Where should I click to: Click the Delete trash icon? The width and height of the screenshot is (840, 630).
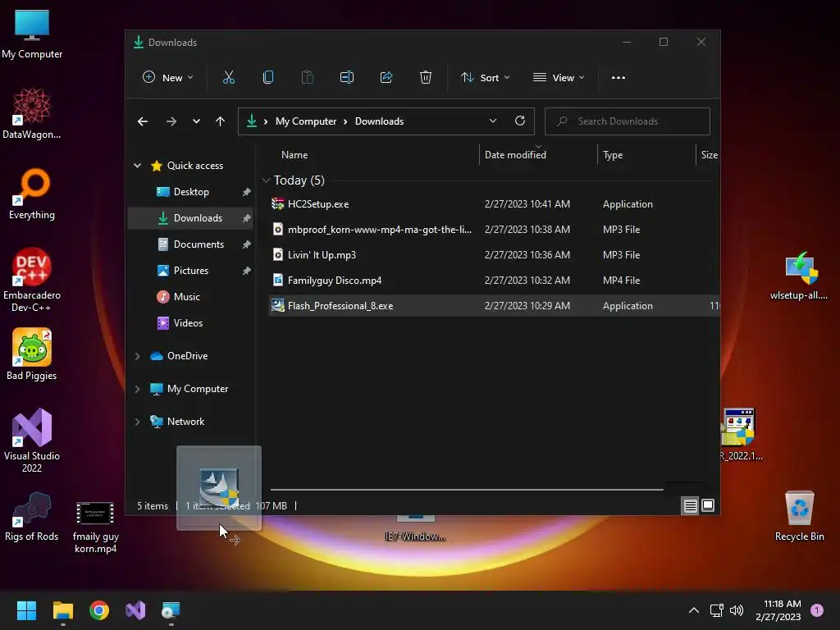coord(426,78)
